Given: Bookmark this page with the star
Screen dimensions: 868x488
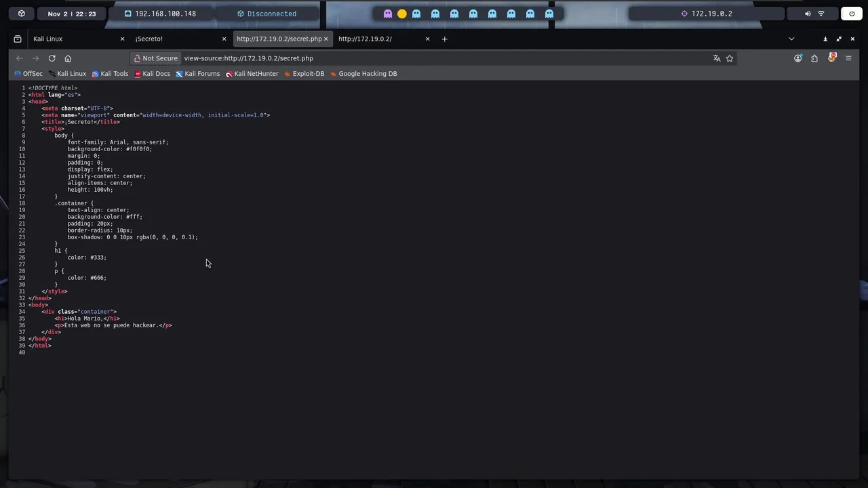Looking at the screenshot, I should 730,58.
